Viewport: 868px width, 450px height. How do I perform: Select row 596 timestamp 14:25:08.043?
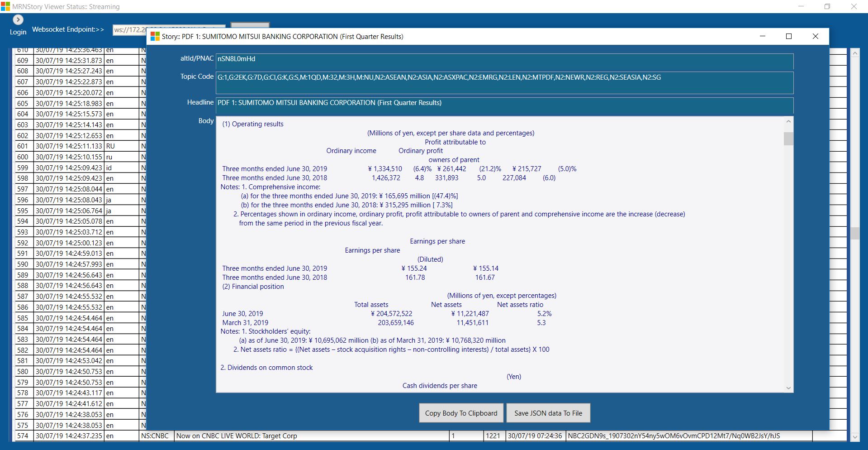(x=69, y=200)
